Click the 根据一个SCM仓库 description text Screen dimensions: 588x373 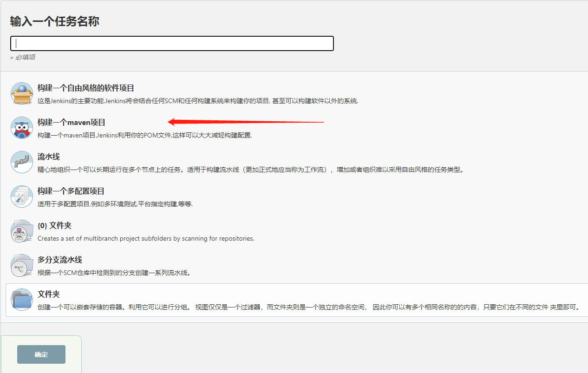tap(114, 273)
